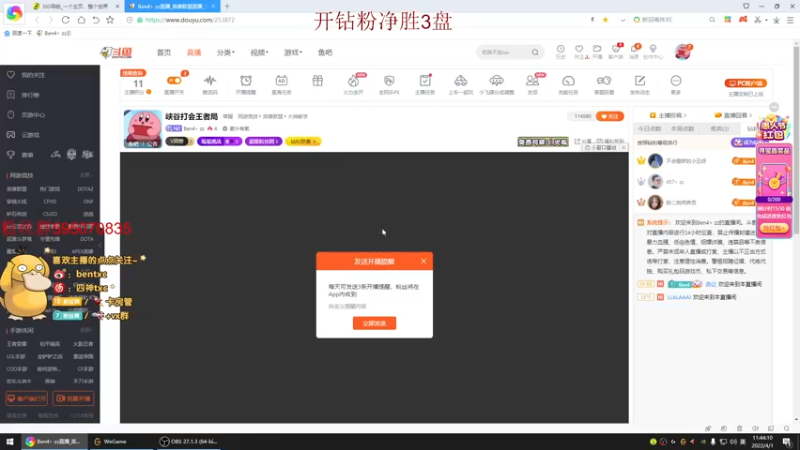Click the browser refresh button
The height and width of the screenshot is (450, 800).
click(x=65, y=20)
